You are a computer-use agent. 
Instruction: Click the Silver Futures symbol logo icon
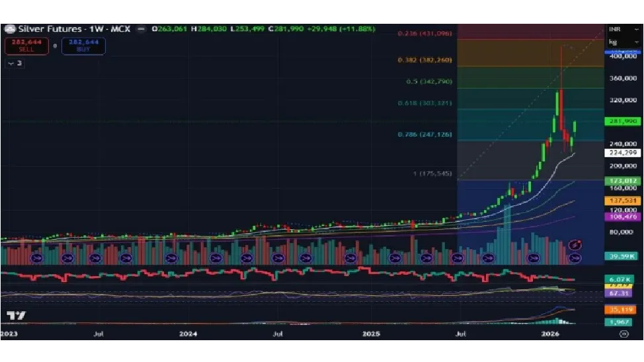point(10,29)
